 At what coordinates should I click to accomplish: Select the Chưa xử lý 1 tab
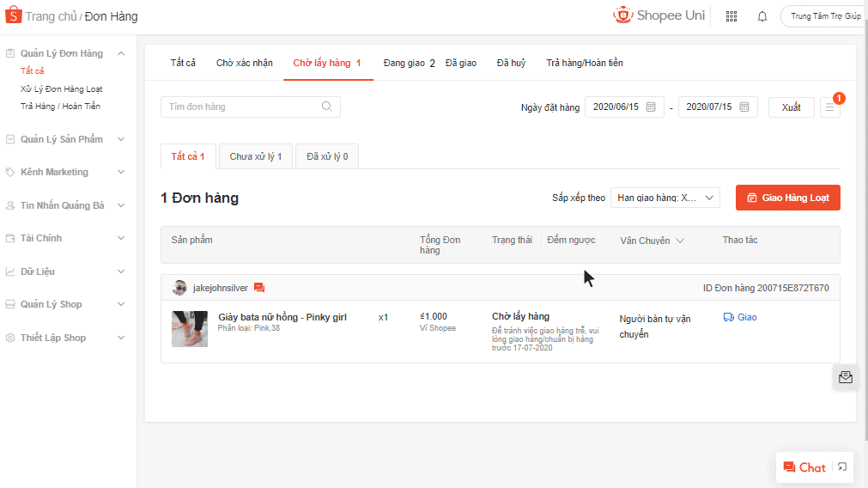[255, 156]
